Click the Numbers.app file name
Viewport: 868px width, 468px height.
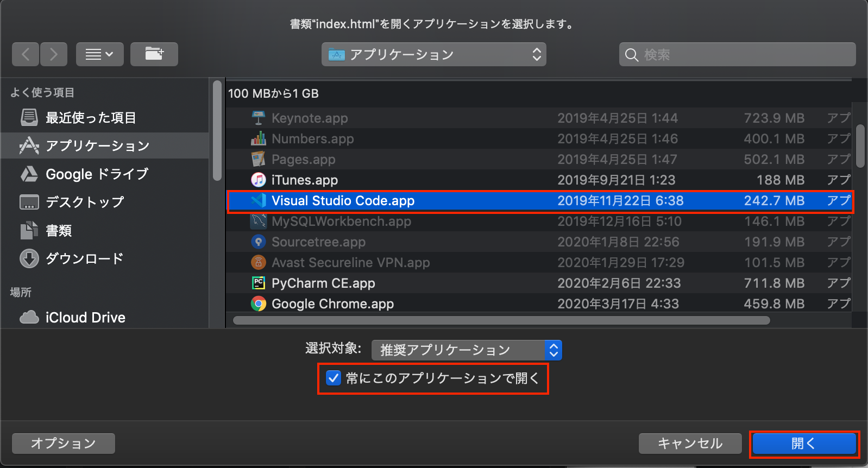tap(313, 138)
